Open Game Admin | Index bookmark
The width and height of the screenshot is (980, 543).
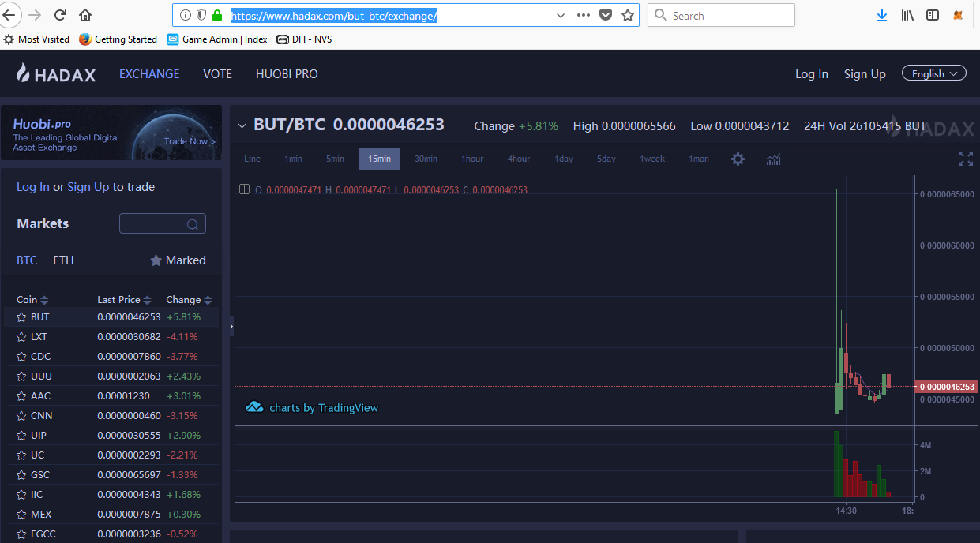216,39
